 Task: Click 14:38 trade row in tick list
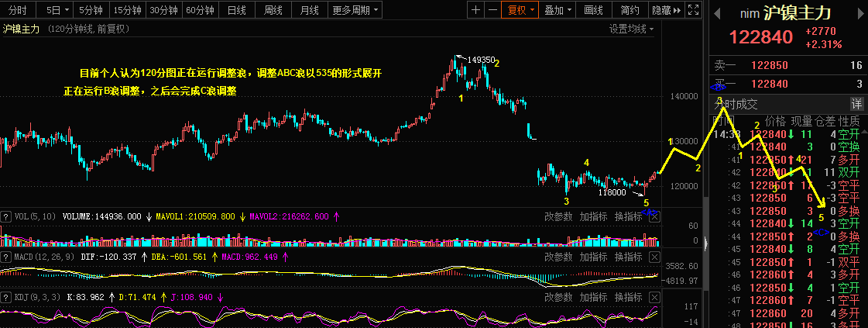click(788, 134)
